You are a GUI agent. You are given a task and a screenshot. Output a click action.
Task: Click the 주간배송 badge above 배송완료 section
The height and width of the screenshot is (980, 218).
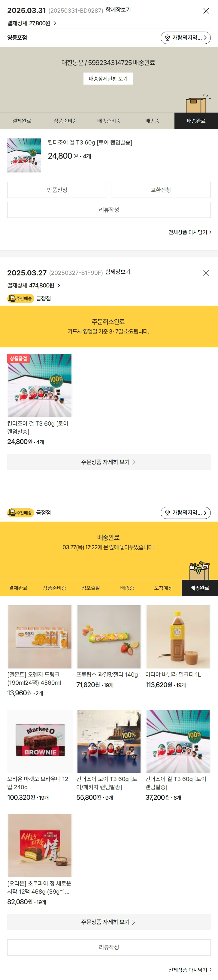tap(21, 513)
